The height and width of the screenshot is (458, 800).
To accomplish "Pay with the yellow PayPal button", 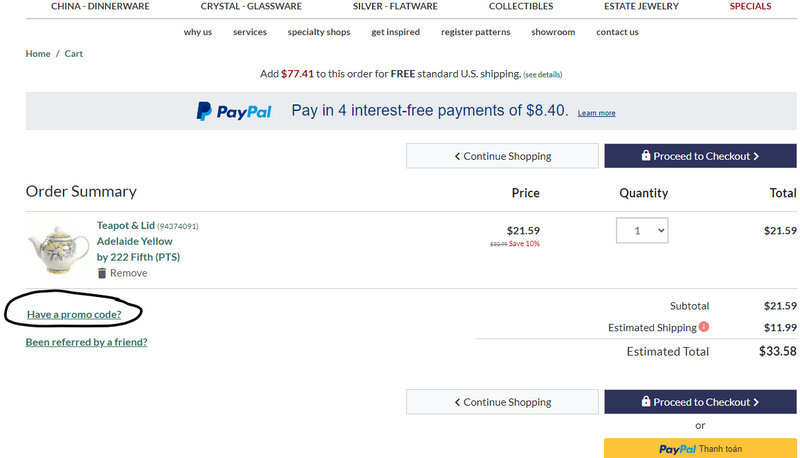I will [x=700, y=448].
